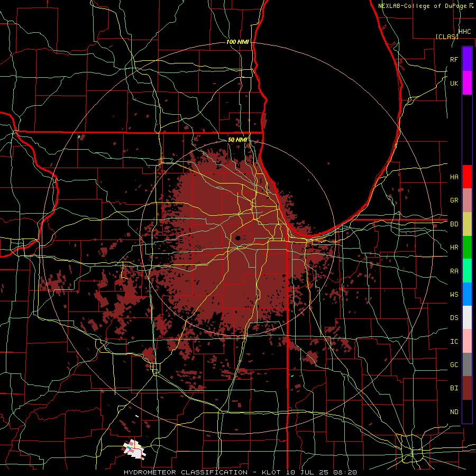Click the [CLAS] units label
This screenshot has height=476, width=476.
point(447,36)
